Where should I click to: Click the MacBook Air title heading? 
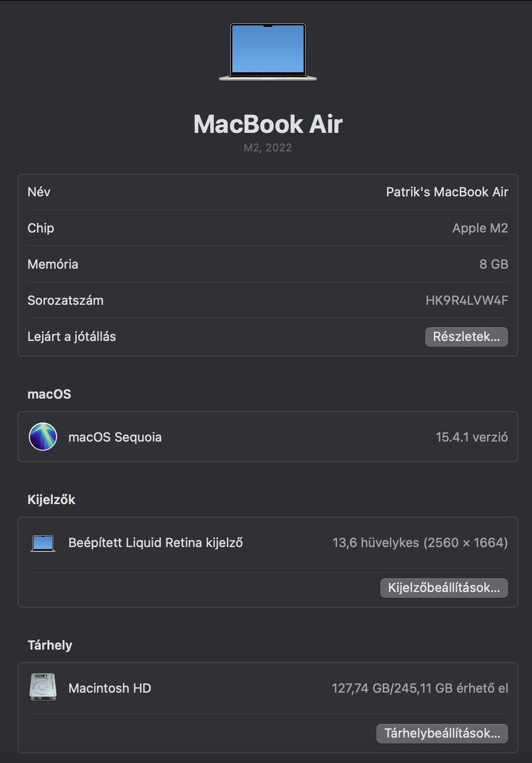[268, 124]
